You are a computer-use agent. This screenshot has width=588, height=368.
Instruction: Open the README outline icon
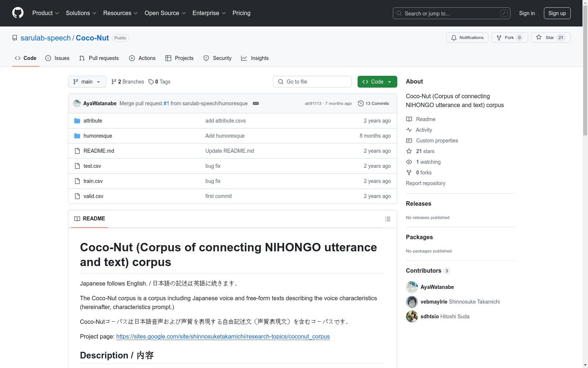(x=387, y=219)
